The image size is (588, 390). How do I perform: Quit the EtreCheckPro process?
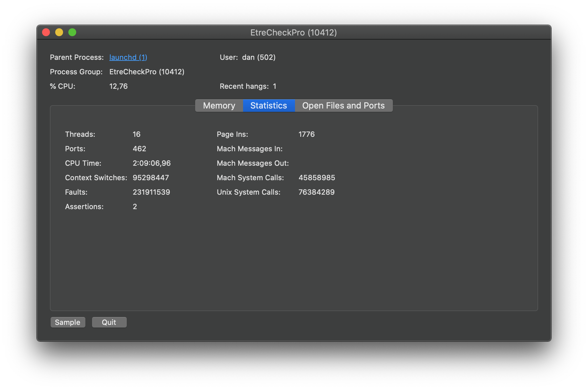[109, 322]
